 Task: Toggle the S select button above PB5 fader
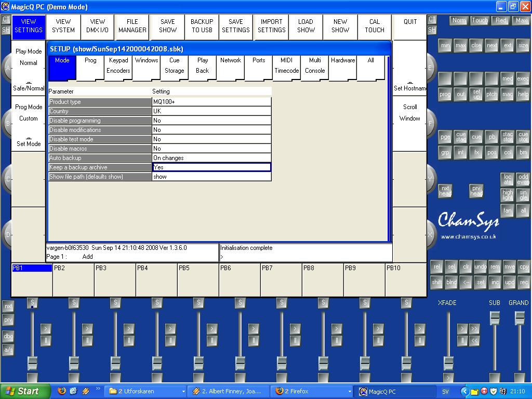(198, 302)
